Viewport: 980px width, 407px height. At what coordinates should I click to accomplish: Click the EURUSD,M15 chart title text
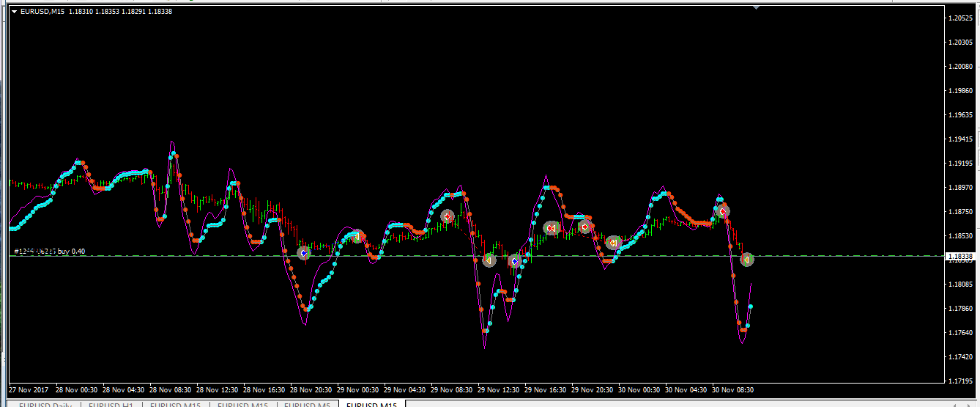pos(42,12)
